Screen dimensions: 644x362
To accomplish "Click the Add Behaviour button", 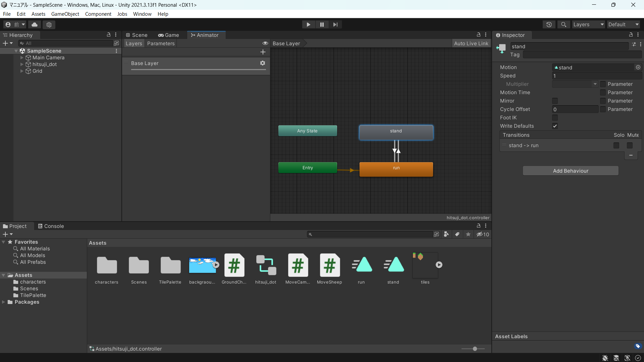I will coord(570,171).
